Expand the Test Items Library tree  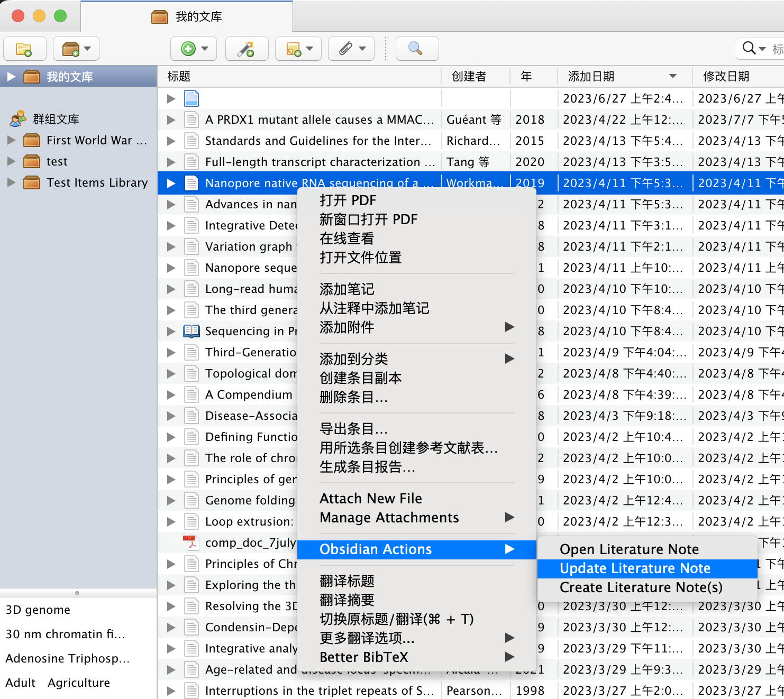click(11, 182)
